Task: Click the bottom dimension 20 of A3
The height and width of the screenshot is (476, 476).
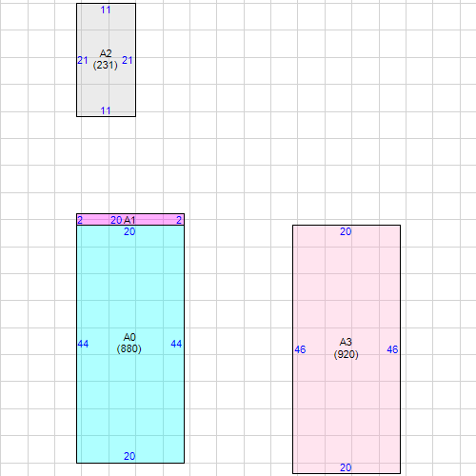Action: point(346,467)
